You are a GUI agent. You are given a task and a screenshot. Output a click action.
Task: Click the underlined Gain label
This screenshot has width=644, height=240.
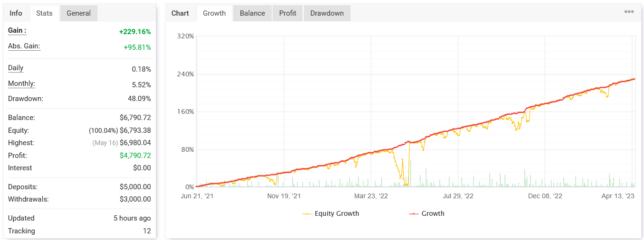[x=17, y=30]
